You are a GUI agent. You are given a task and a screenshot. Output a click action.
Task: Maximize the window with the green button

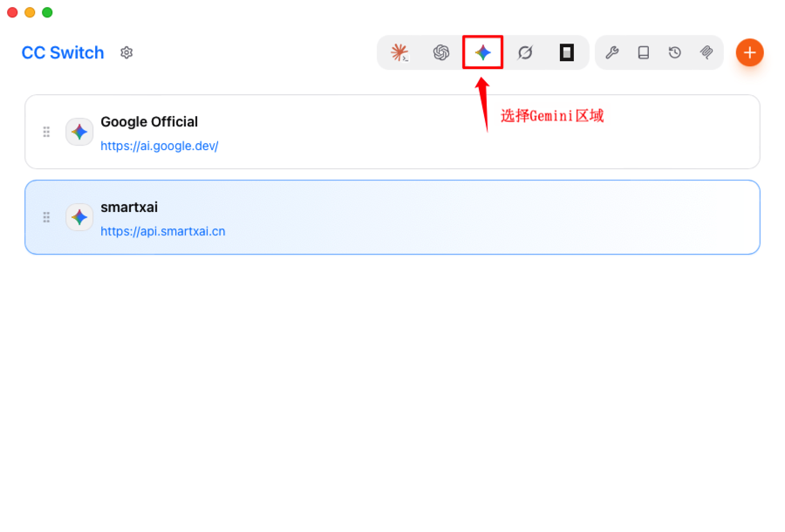tap(47, 12)
